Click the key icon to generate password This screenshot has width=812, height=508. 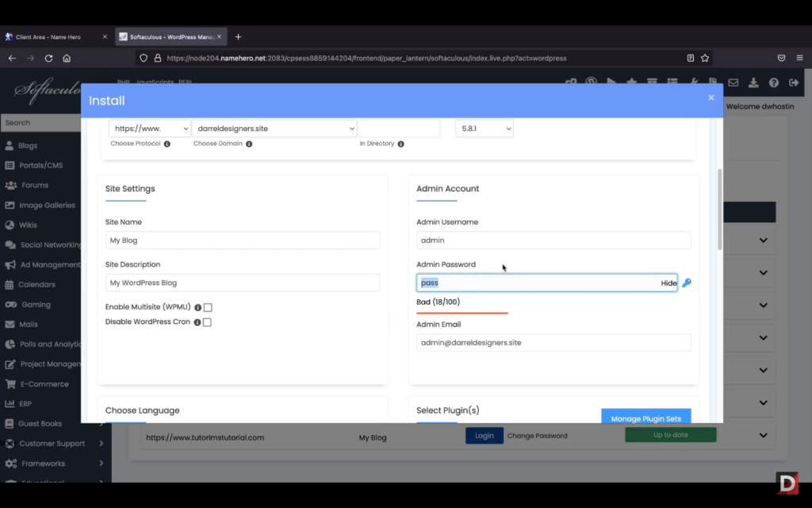687,283
